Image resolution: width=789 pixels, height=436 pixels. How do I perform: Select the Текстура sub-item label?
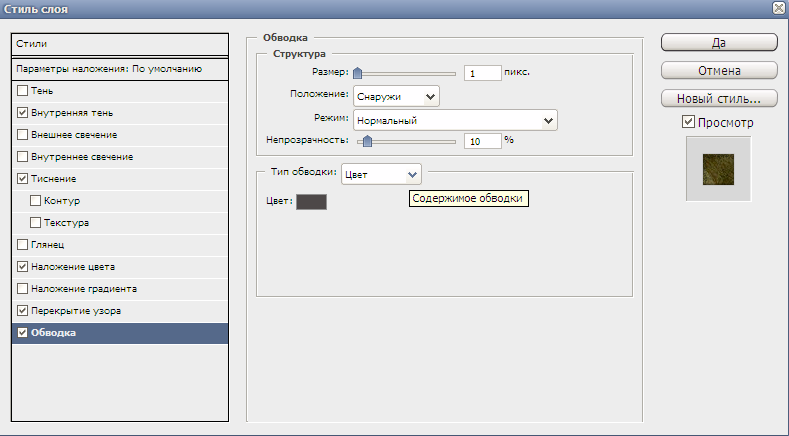pyautogui.click(x=66, y=223)
